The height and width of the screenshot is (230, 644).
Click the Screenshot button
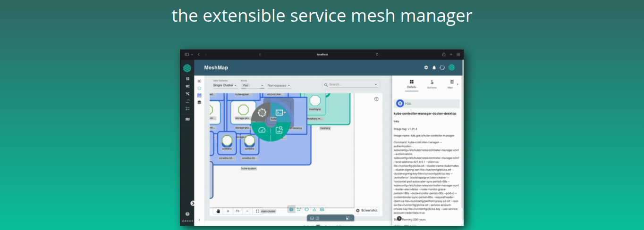point(367,211)
